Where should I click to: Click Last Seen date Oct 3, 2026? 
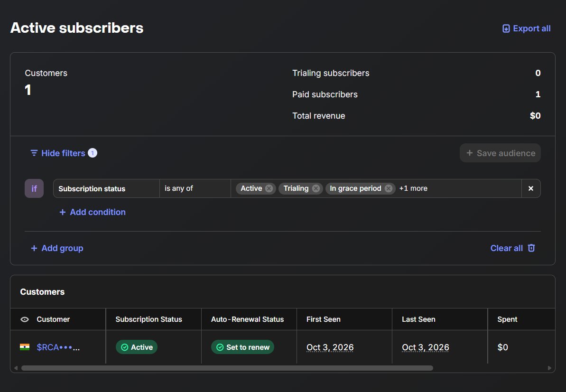click(426, 347)
